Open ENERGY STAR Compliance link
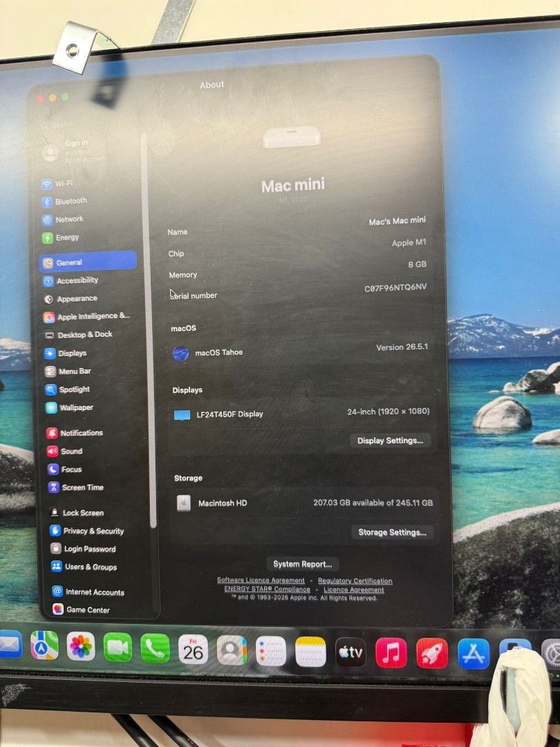Viewport: 560px width, 747px height. [267, 589]
